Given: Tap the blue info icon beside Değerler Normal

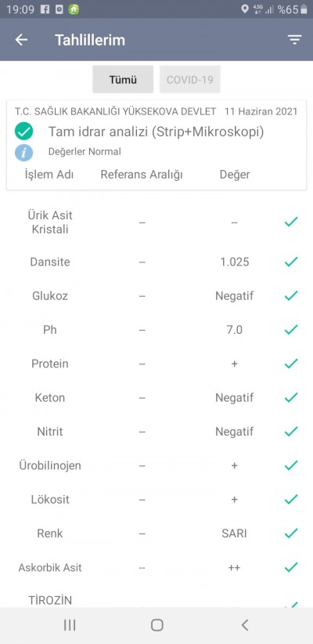Looking at the screenshot, I should coord(24,152).
